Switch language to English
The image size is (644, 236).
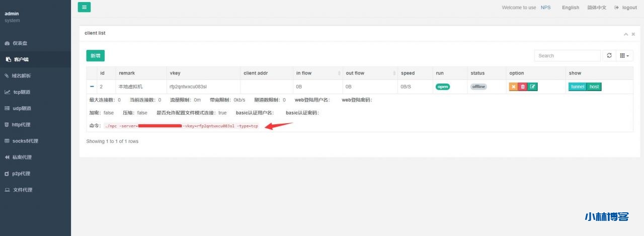point(571,8)
